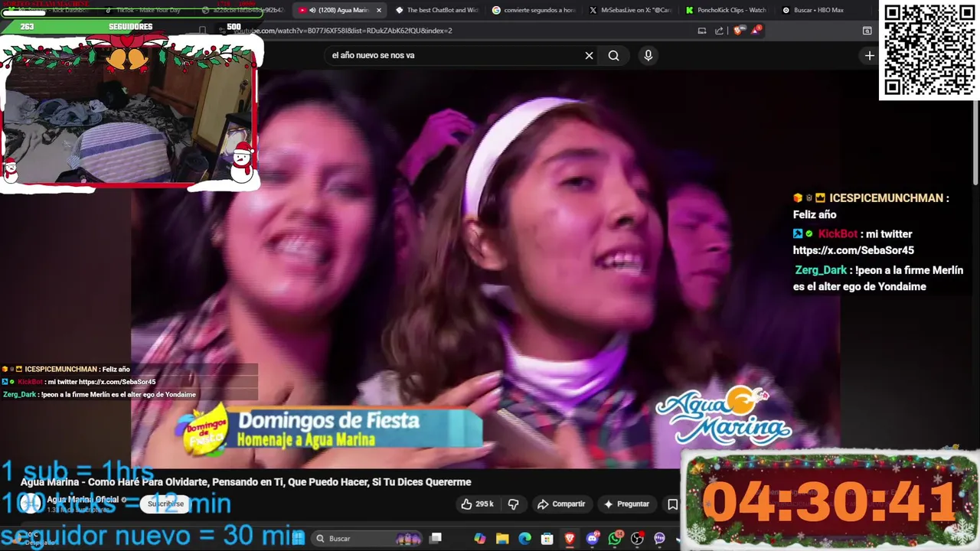Open Microsoft Edge from the taskbar
This screenshot has height=551, width=980.
[524, 538]
